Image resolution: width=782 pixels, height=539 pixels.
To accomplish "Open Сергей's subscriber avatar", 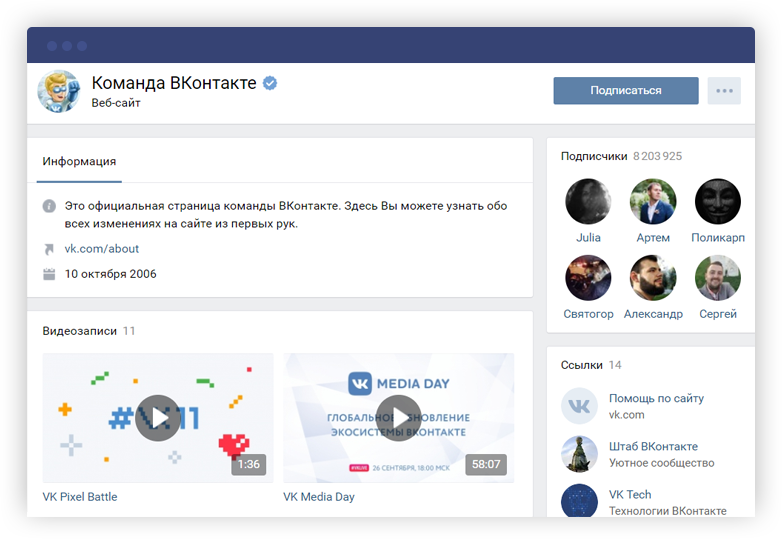I will click(x=717, y=278).
